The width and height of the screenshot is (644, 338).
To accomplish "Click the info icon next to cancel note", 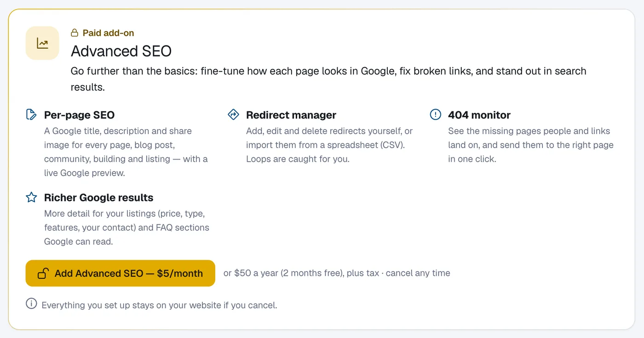I will coord(31,304).
